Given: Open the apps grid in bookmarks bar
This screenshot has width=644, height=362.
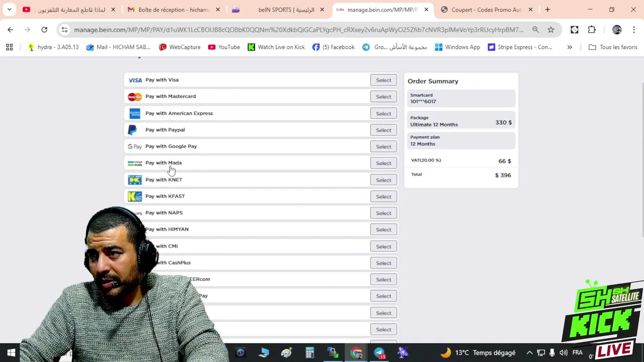Looking at the screenshot, I should click(x=9, y=47).
